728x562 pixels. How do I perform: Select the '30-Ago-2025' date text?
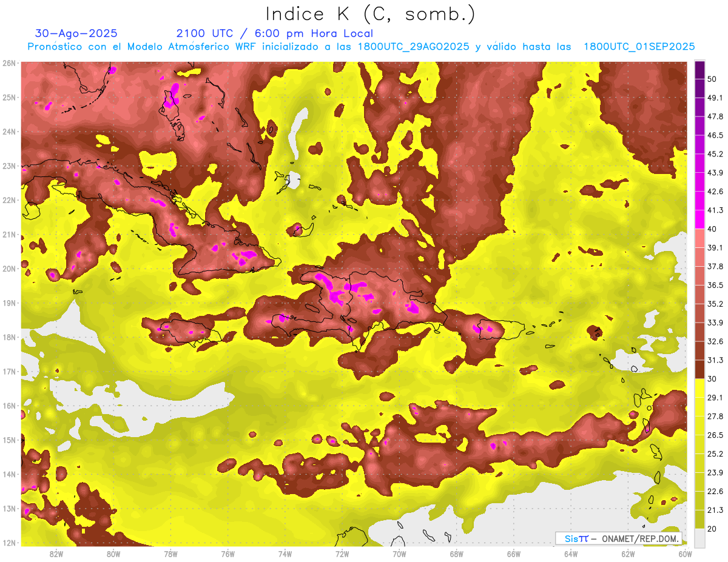tap(76, 33)
